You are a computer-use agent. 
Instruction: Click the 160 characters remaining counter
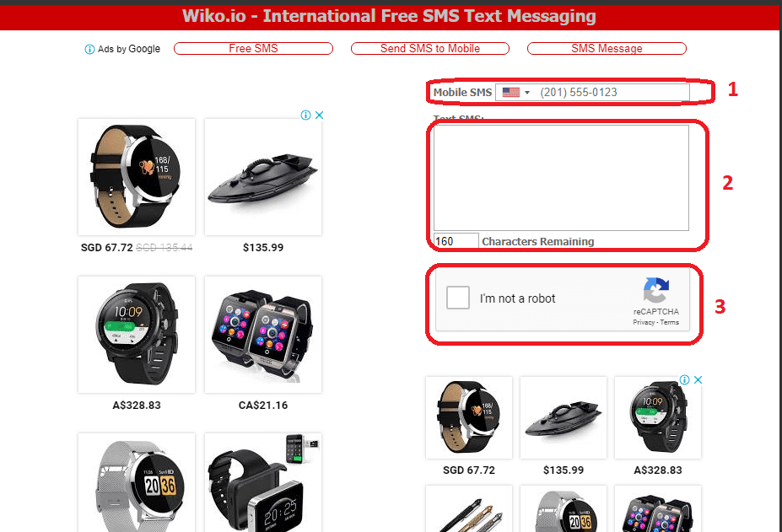(456, 241)
